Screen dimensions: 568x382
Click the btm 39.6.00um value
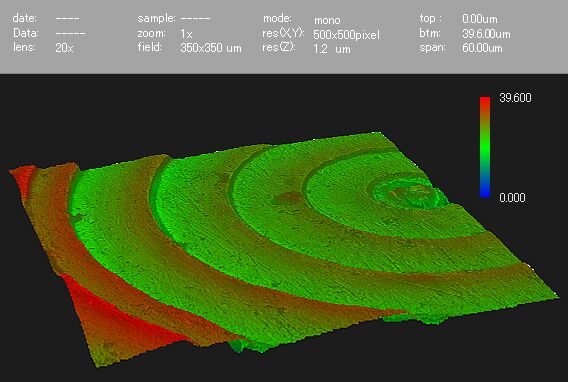point(486,34)
